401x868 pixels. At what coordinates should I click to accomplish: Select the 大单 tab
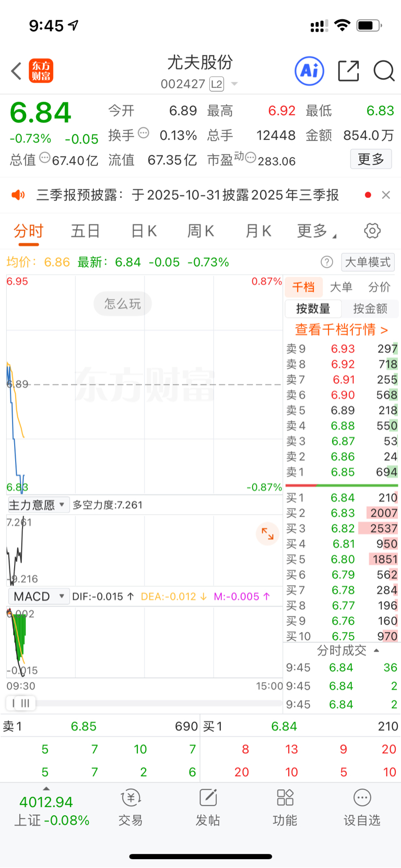(341, 287)
